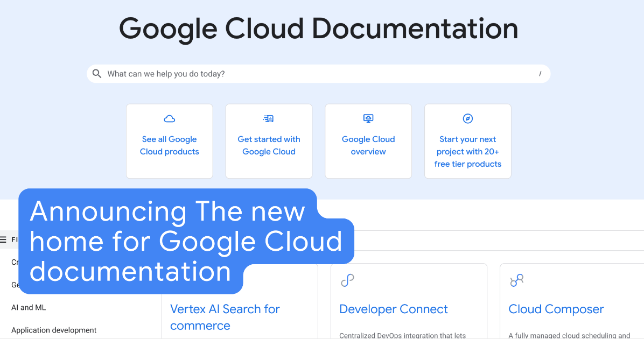Open the Google Cloud overview link
This screenshot has height=339, width=644.
(x=368, y=145)
